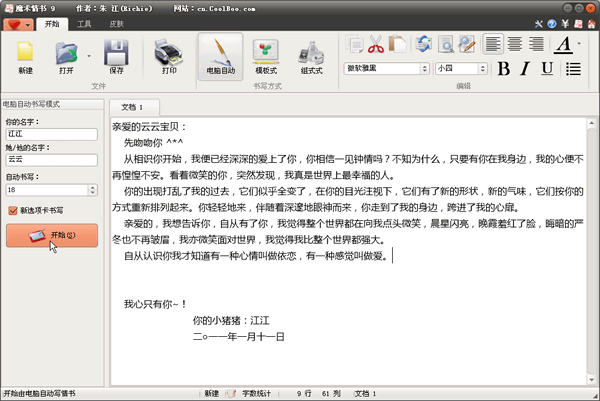
Task: Toggle underline U formatting
Action: tap(546, 68)
